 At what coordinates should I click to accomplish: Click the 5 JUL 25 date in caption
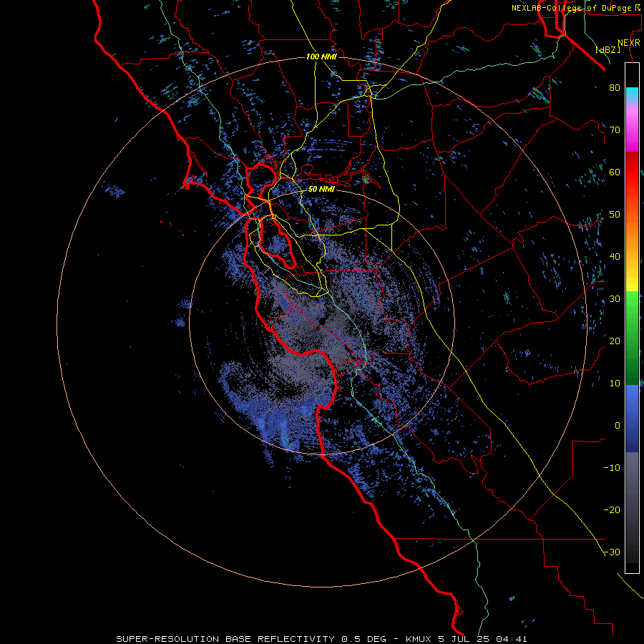pyautogui.click(x=464, y=639)
